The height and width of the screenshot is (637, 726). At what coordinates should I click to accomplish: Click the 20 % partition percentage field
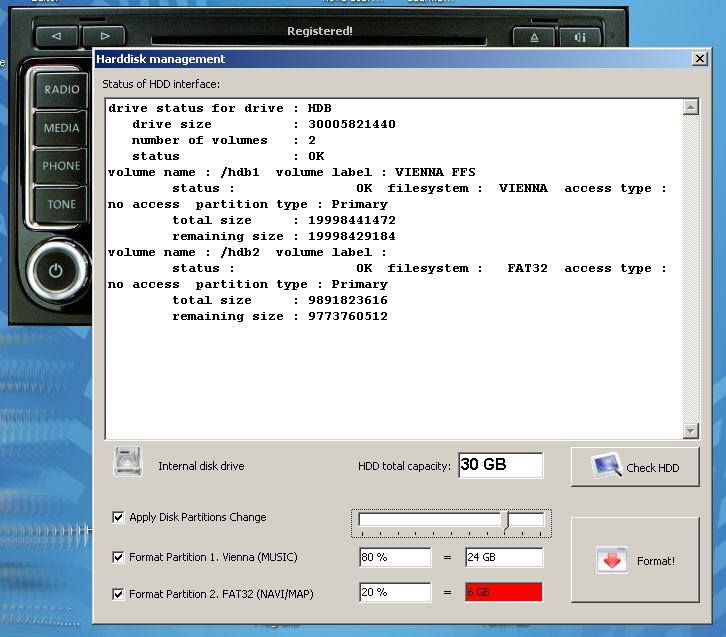(394, 592)
